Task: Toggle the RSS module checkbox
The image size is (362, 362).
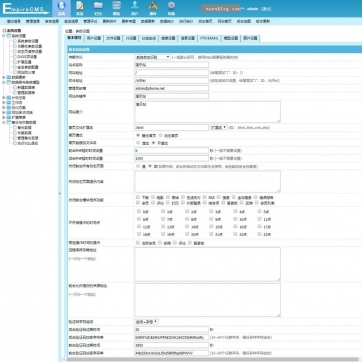Action: tap(205, 197)
